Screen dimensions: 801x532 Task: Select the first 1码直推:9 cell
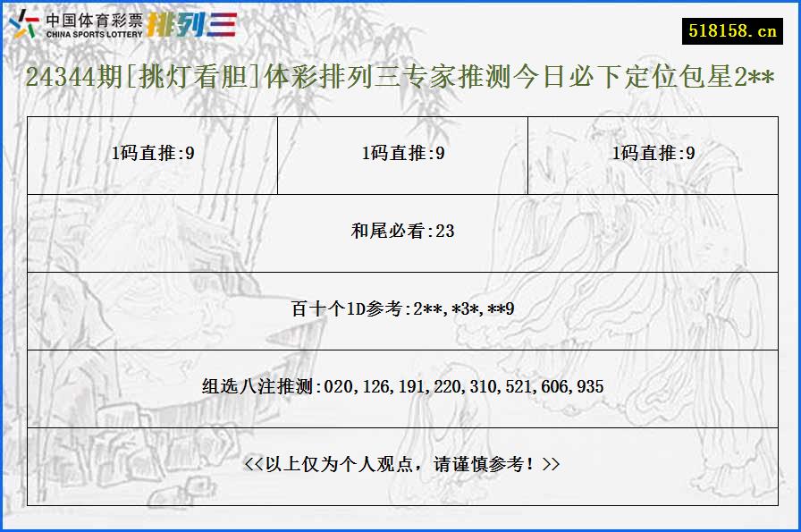tap(150, 153)
